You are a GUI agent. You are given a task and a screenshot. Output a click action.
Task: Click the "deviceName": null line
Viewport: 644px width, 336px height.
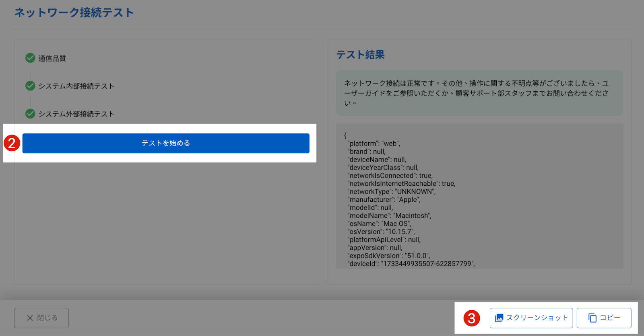tap(377, 160)
